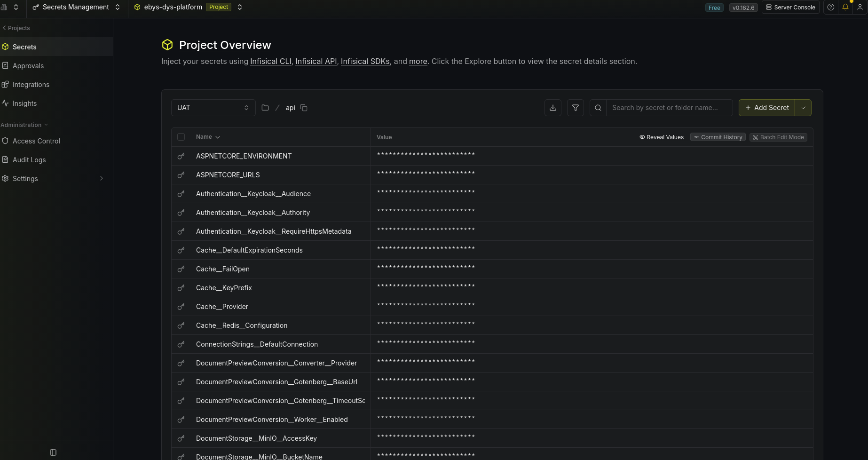Open Integrations in the sidebar

(x=56, y=84)
